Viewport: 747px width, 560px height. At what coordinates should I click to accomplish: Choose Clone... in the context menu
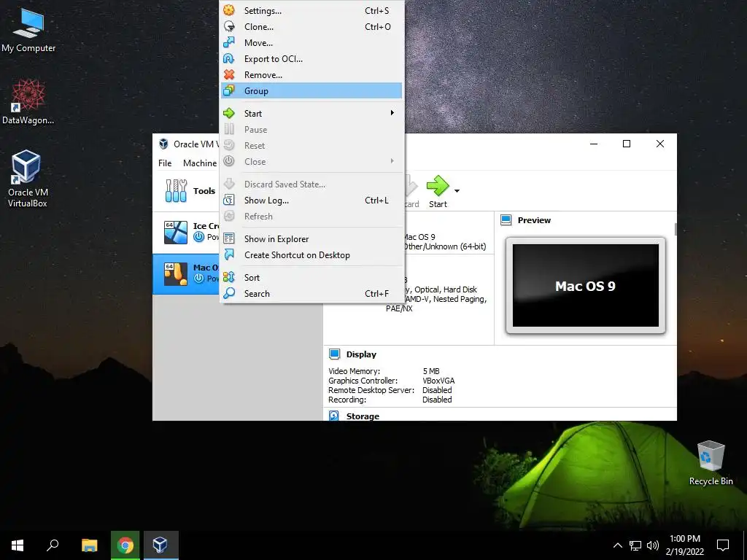(x=311, y=27)
